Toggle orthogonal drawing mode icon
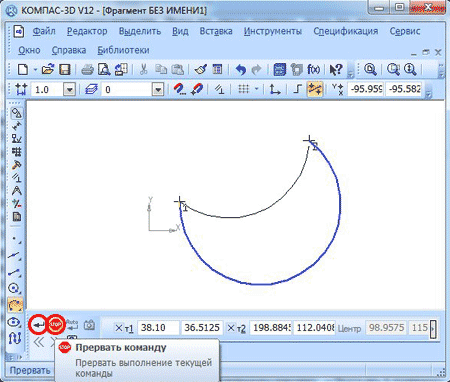Screen dimensions: 450x382 point(297,89)
